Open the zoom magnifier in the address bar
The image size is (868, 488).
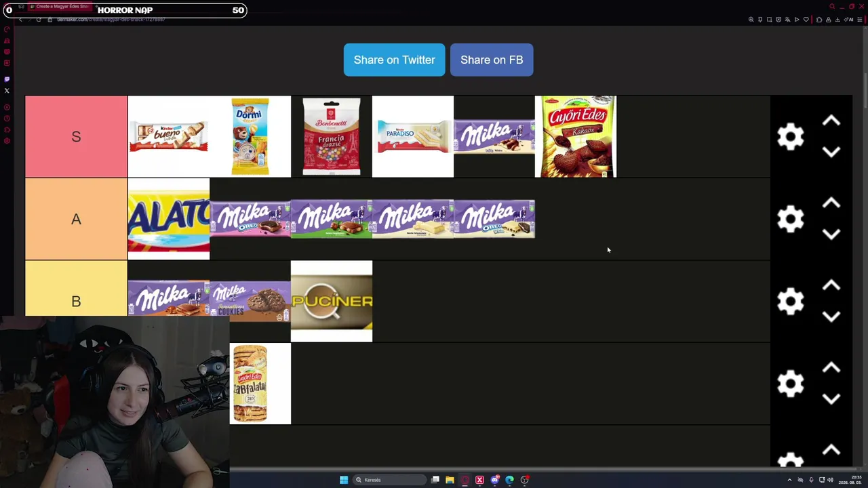coord(751,20)
